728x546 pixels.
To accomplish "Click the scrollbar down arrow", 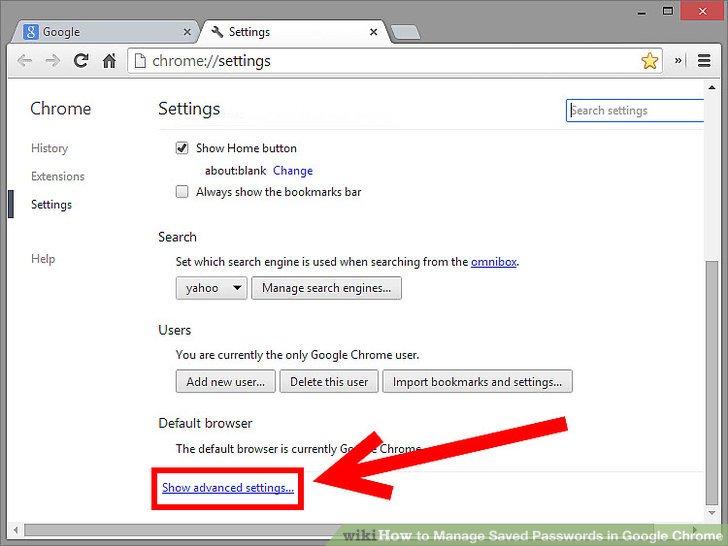I will pyautogui.click(x=712, y=513).
